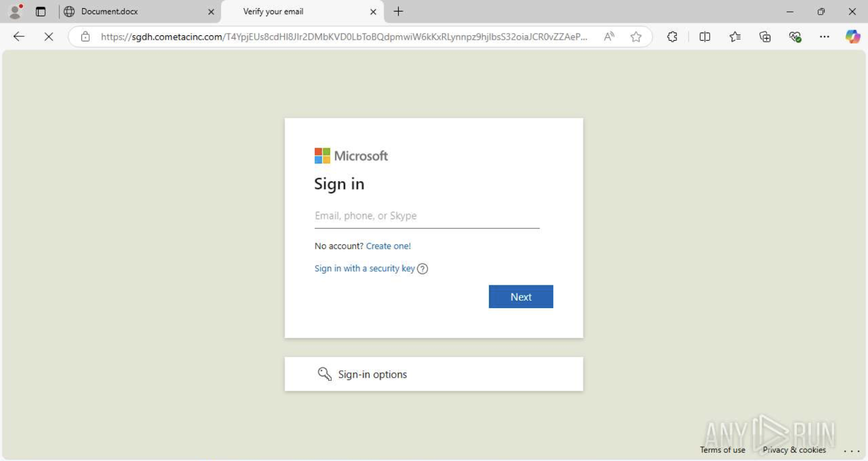Screen dimensions: 868x461
Task: Click the Next button
Action: (521, 296)
